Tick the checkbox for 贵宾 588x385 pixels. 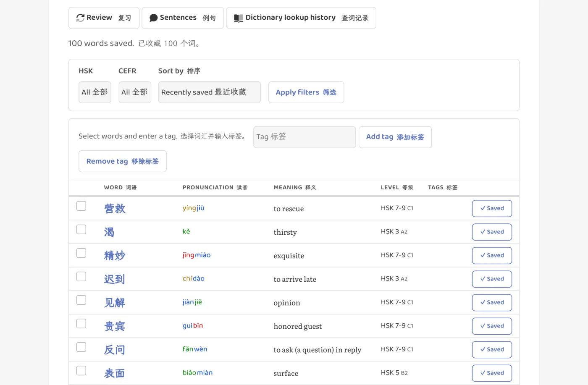pos(81,323)
